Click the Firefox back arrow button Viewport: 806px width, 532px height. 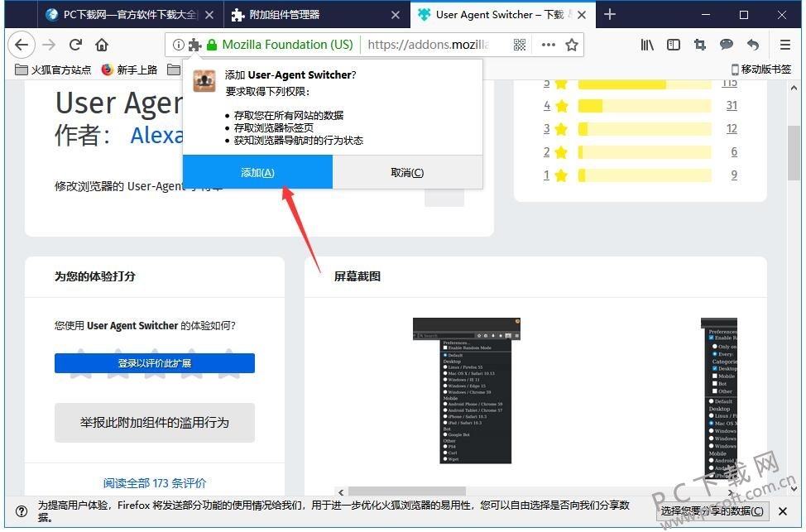(22, 46)
